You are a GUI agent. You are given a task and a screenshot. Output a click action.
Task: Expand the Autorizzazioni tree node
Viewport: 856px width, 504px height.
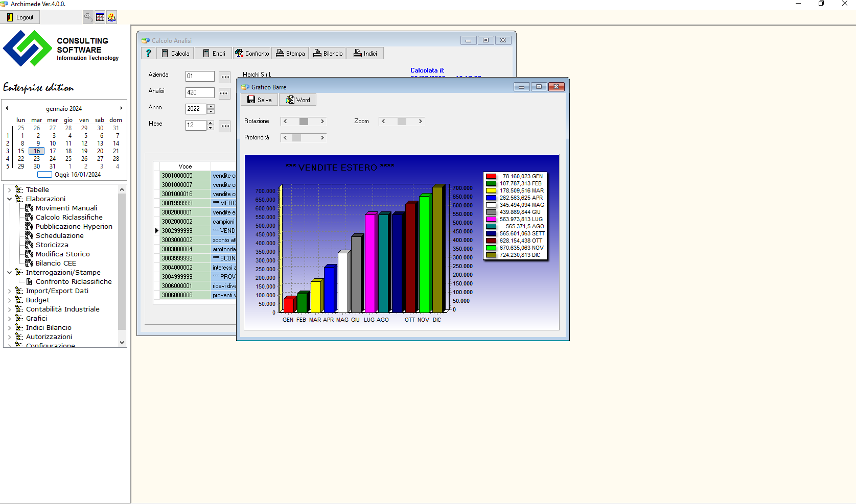pyautogui.click(x=9, y=337)
